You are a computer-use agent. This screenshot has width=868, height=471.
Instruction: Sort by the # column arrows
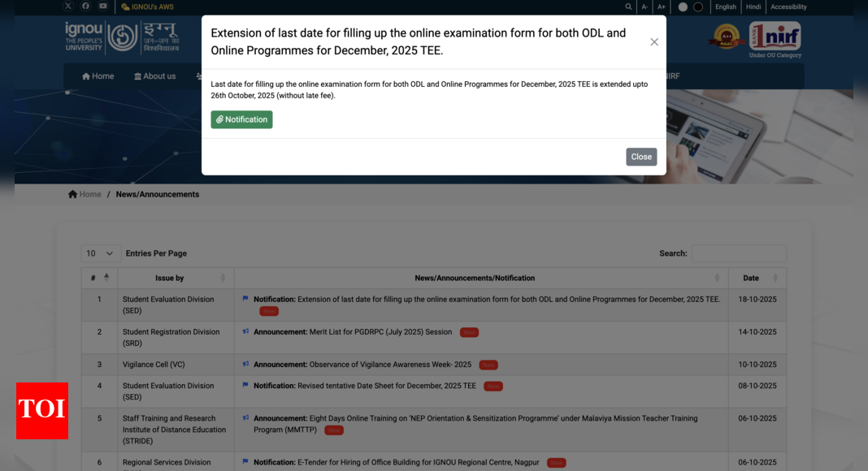pyautogui.click(x=106, y=278)
